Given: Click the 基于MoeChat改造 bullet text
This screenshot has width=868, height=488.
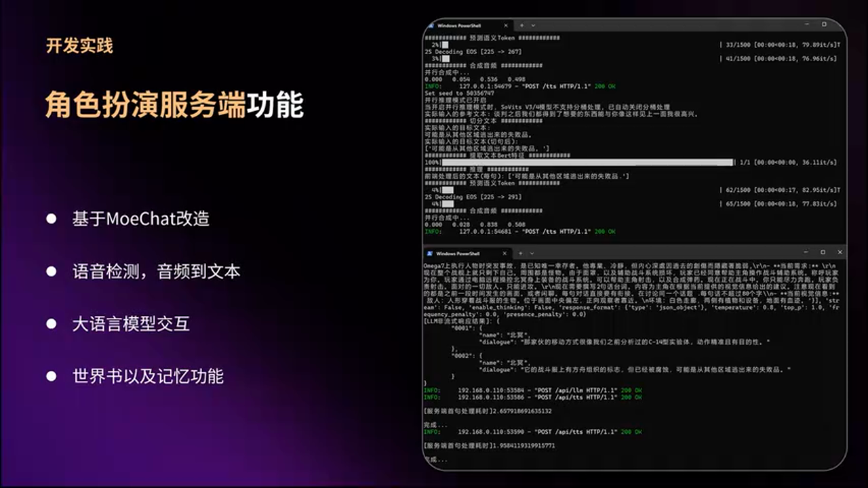Looking at the screenshot, I should point(140,219).
